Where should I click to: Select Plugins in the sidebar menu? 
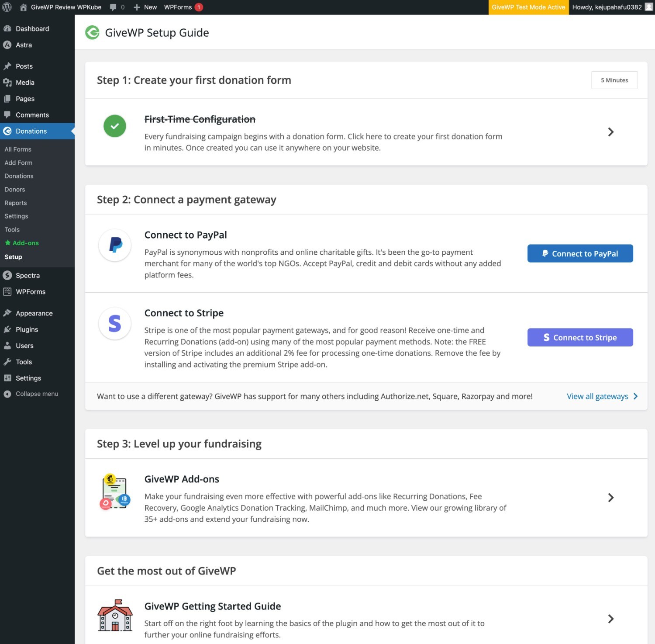(27, 329)
